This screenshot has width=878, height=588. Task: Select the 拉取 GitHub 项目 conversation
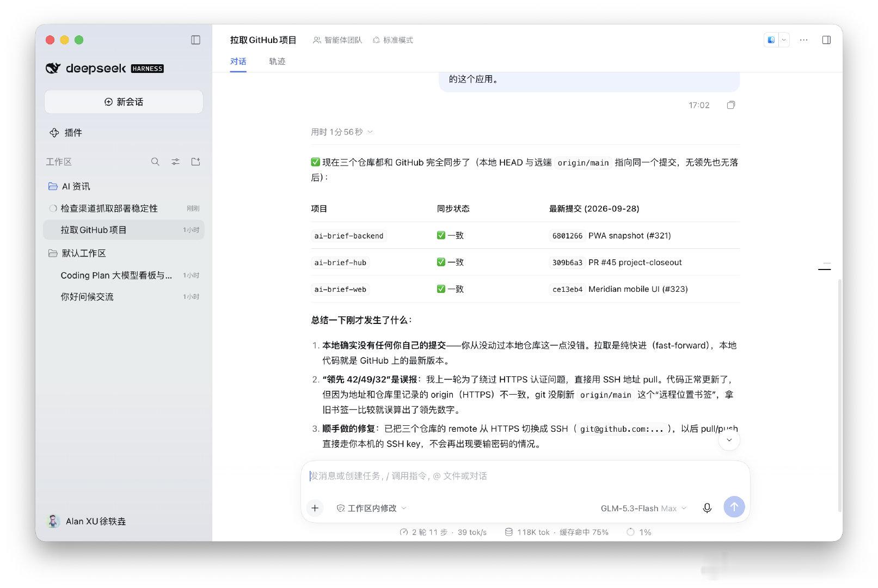coord(124,230)
